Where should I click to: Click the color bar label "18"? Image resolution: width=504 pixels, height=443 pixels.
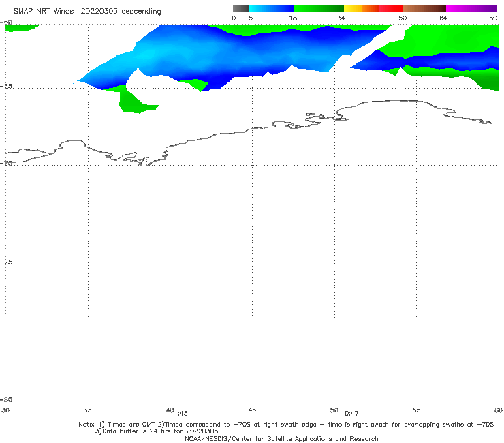coord(293,18)
